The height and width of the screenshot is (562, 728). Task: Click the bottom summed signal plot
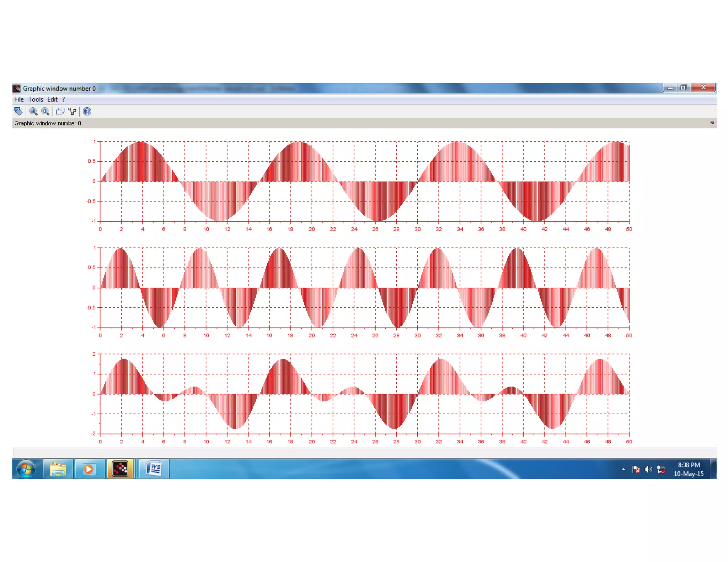(x=365, y=394)
